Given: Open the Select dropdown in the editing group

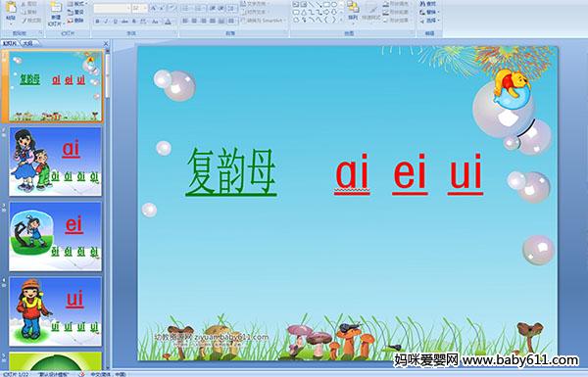Looking at the screenshot, I should coord(430,21).
